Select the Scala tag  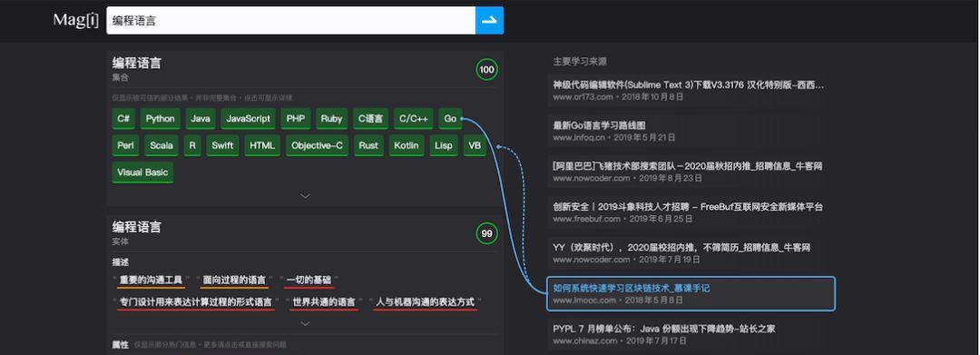162,145
